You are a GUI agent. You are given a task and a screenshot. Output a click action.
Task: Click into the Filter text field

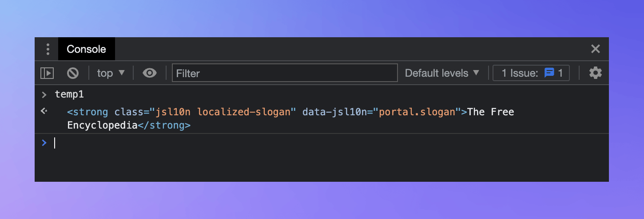(284, 73)
